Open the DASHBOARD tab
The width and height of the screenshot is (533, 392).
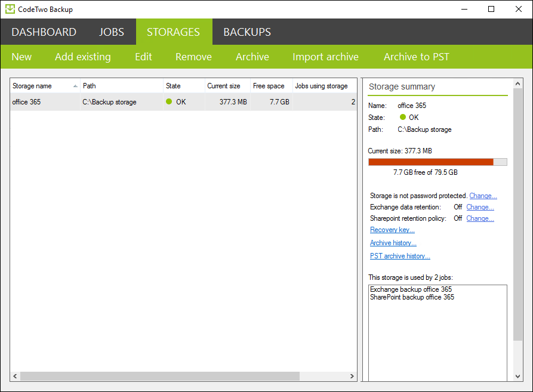[x=44, y=32]
